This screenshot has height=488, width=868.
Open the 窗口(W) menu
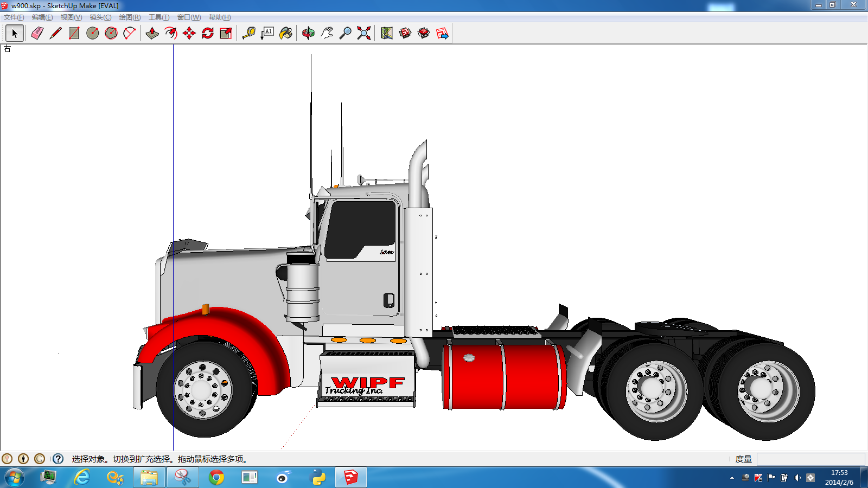pyautogui.click(x=189, y=17)
